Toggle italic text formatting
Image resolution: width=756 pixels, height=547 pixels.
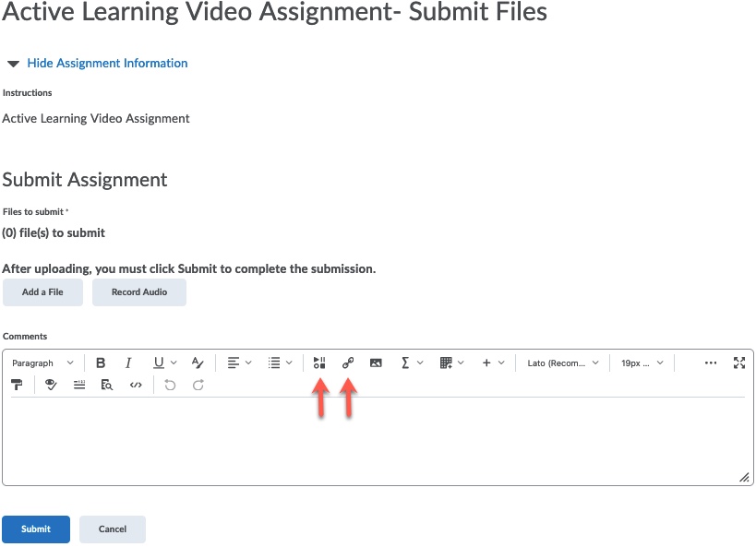click(128, 363)
